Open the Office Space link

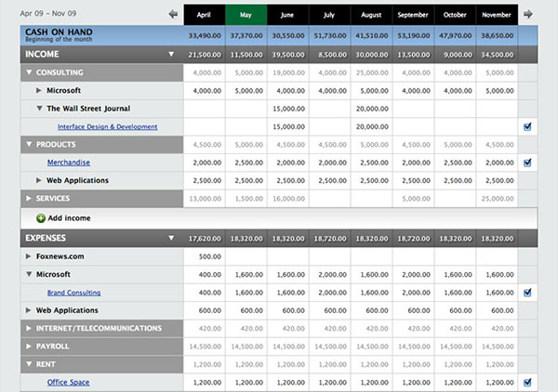point(68,382)
